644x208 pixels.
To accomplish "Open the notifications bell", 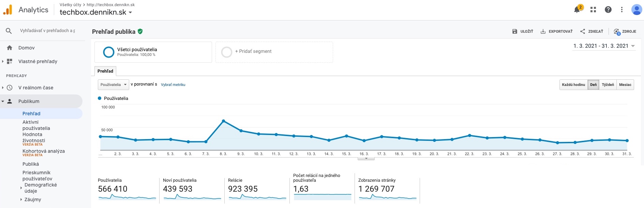I will coord(577,10).
